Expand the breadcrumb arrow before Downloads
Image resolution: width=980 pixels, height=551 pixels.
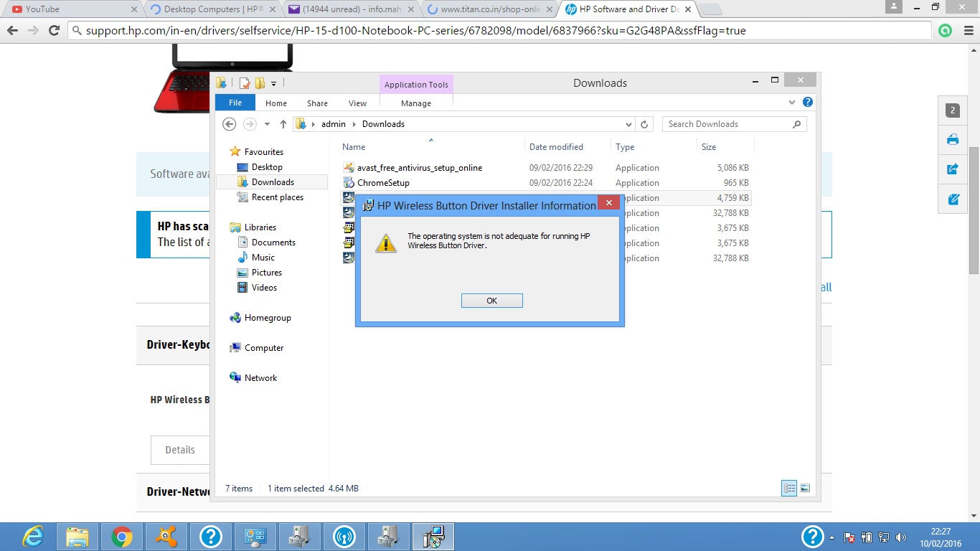pyautogui.click(x=354, y=124)
